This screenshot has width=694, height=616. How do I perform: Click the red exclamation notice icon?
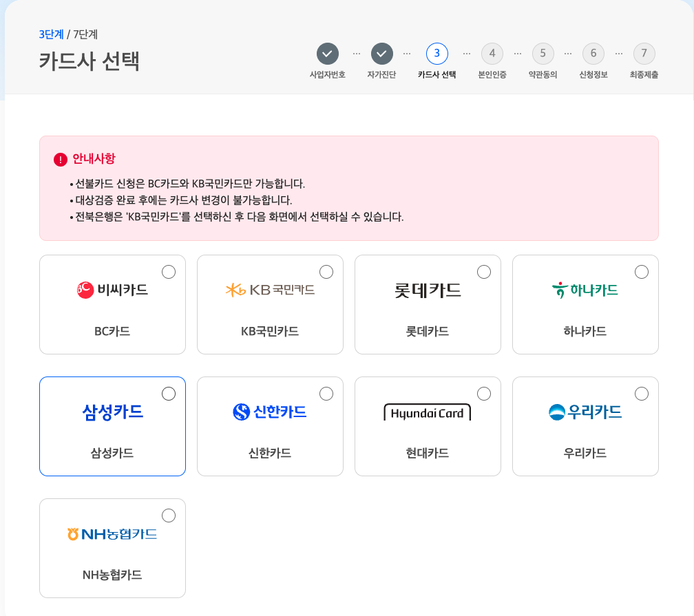click(61, 159)
